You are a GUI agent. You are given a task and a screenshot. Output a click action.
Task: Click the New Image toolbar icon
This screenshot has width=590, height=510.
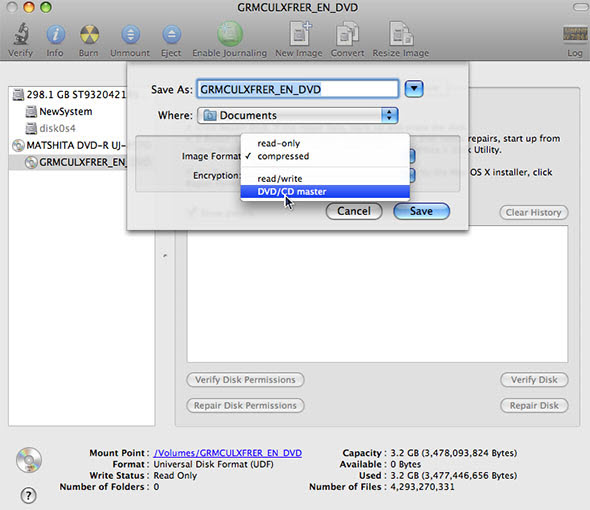pyautogui.click(x=300, y=34)
